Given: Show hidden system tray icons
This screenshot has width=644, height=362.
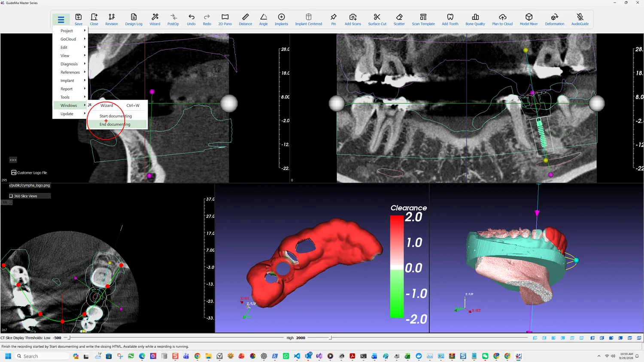Looking at the screenshot, I should click(x=599, y=356).
